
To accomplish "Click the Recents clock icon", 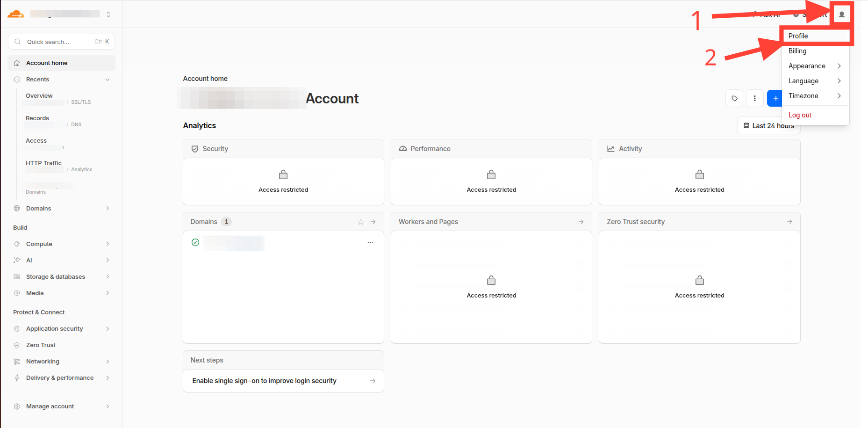I will coord(17,80).
